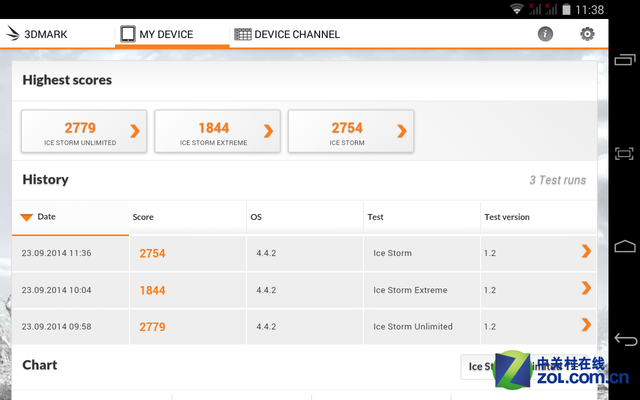Click the Ice Storm Extreme test name
Viewport: 640px width, 400px height.
click(410, 290)
